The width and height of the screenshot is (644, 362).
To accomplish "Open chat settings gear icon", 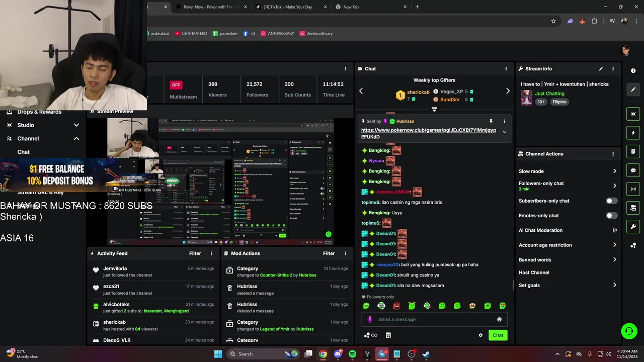I will coord(480,335).
